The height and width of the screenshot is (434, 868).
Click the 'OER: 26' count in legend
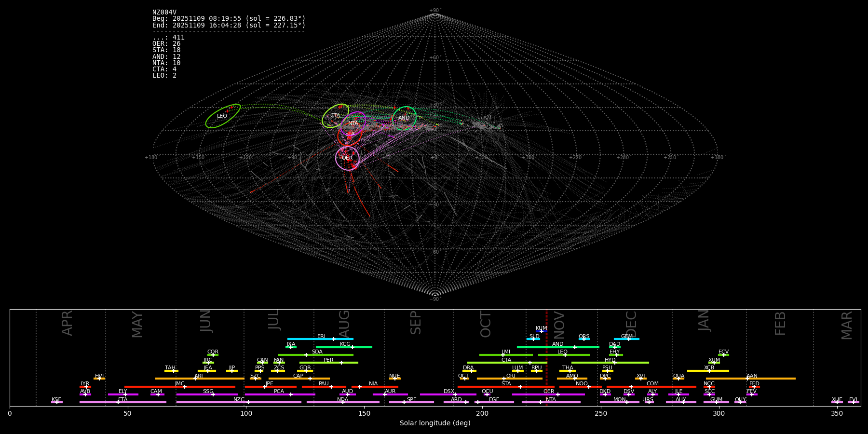(x=166, y=44)
